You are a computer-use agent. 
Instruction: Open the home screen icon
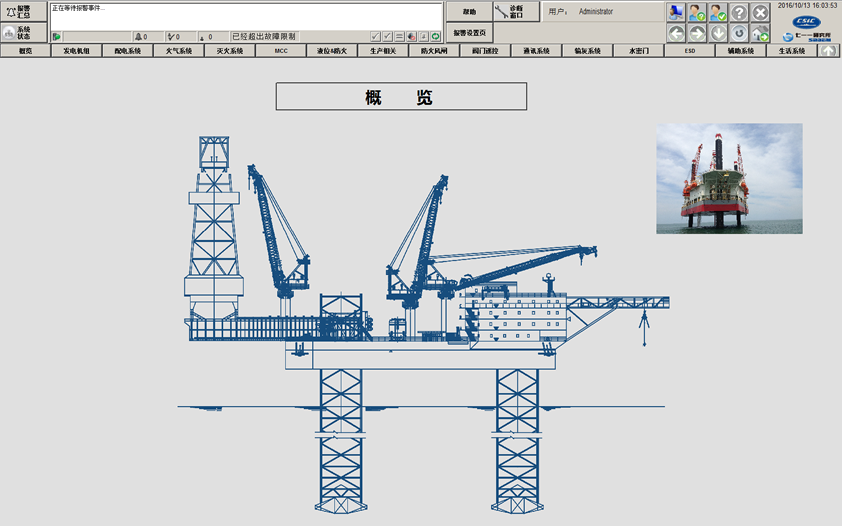pyautogui.click(x=760, y=33)
